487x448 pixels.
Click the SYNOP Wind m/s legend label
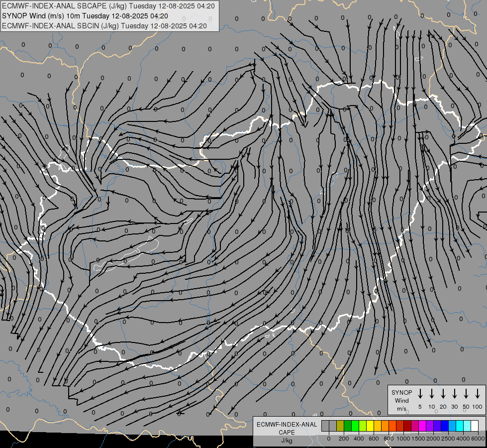(x=401, y=400)
